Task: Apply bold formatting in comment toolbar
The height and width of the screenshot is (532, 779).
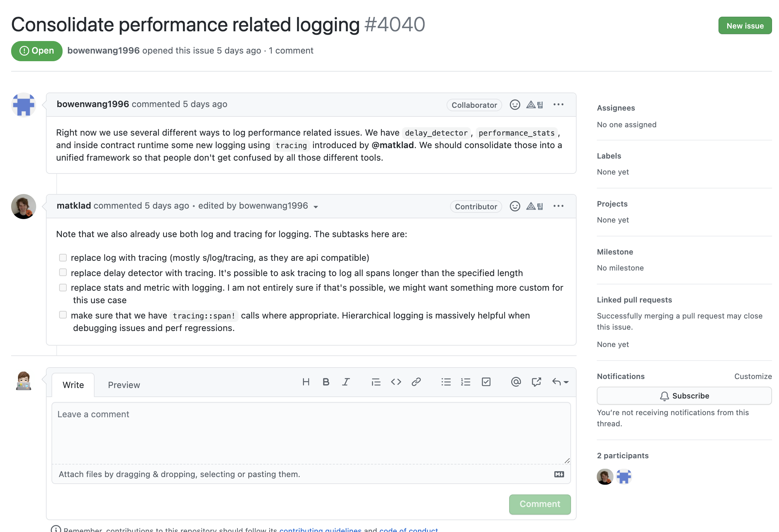Action: pos(326,382)
